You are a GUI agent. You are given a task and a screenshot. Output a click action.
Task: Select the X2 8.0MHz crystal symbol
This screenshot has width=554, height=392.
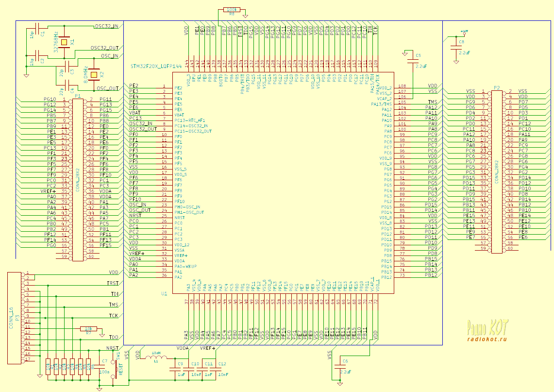(x=94, y=75)
